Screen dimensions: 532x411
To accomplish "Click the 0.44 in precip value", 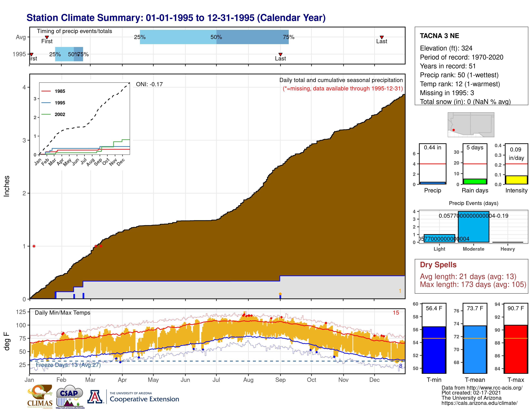I will 433,147.
